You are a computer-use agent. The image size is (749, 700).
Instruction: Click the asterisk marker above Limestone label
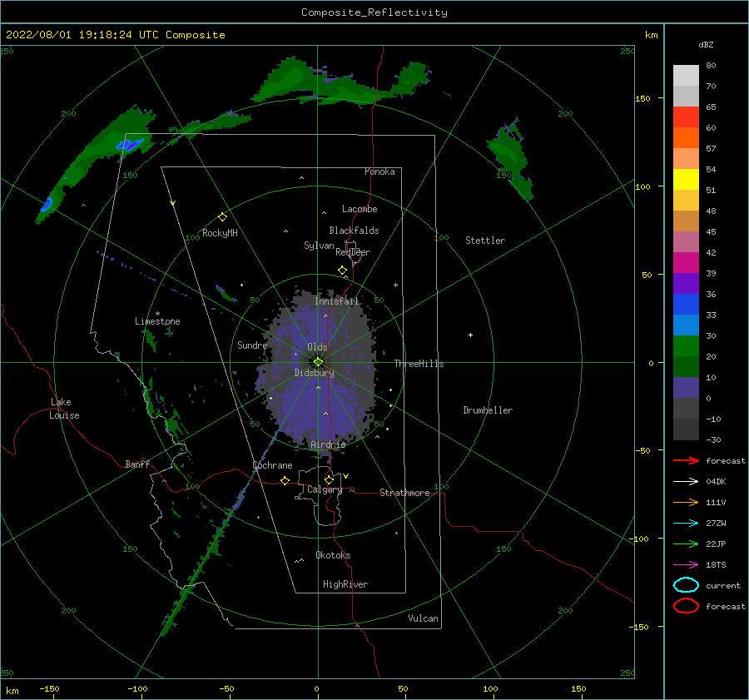point(157,314)
